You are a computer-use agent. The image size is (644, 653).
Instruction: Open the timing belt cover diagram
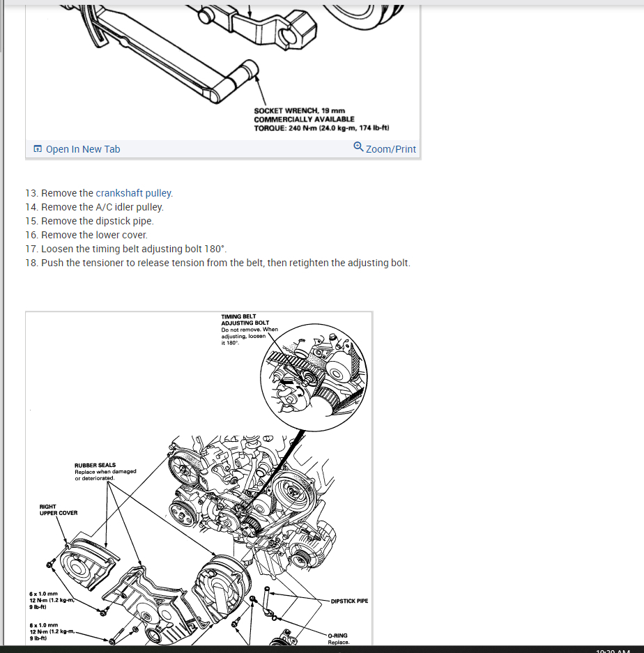click(x=199, y=479)
